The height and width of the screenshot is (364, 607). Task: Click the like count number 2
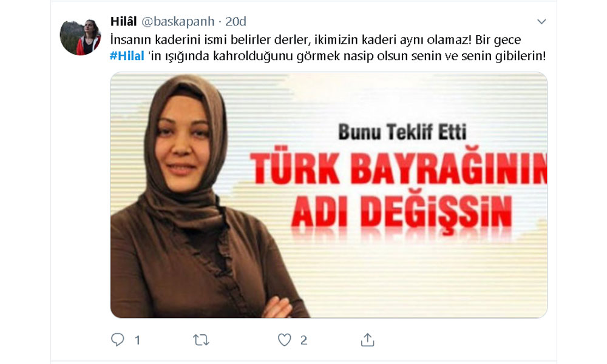[304, 340]
